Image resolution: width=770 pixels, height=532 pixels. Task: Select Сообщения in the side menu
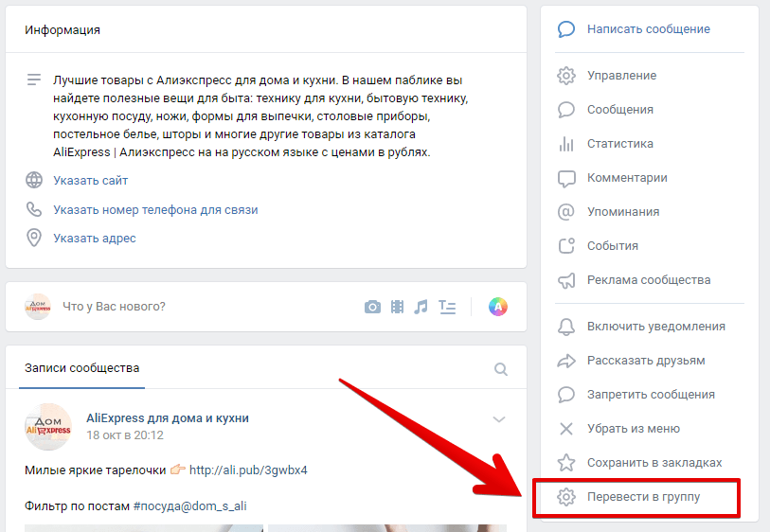620,110
